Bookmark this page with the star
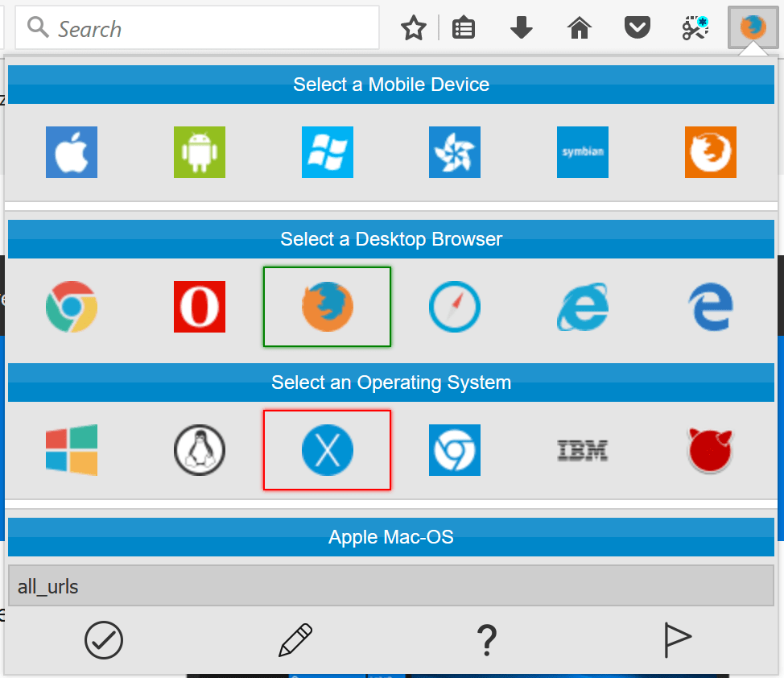The height and width of the screenshot is (678, 784). 414,28
